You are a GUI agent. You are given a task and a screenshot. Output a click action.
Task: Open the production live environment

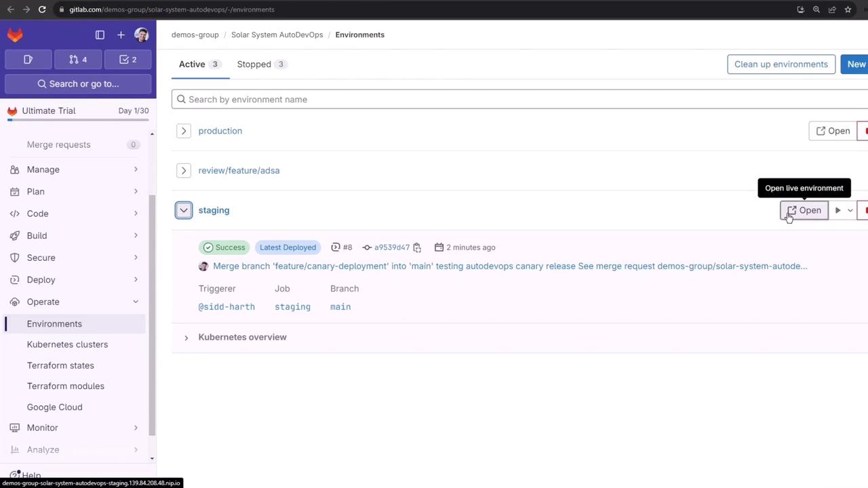(833, 131)
